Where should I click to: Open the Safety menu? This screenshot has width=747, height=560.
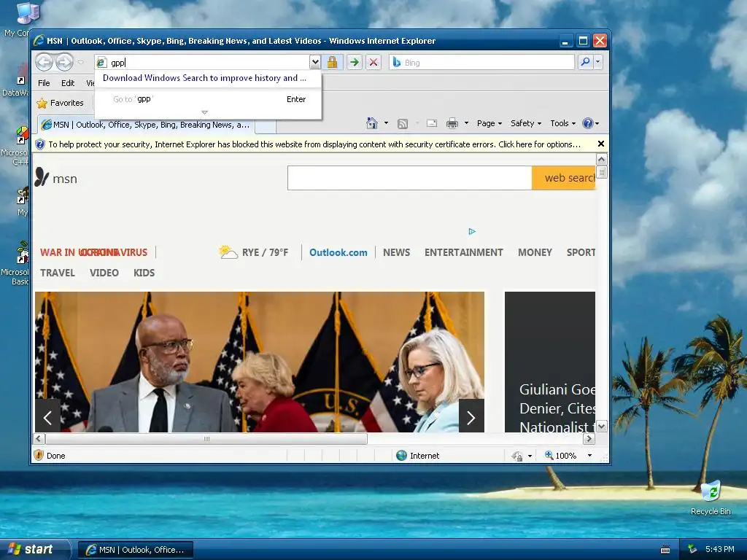tap(526, 123)
